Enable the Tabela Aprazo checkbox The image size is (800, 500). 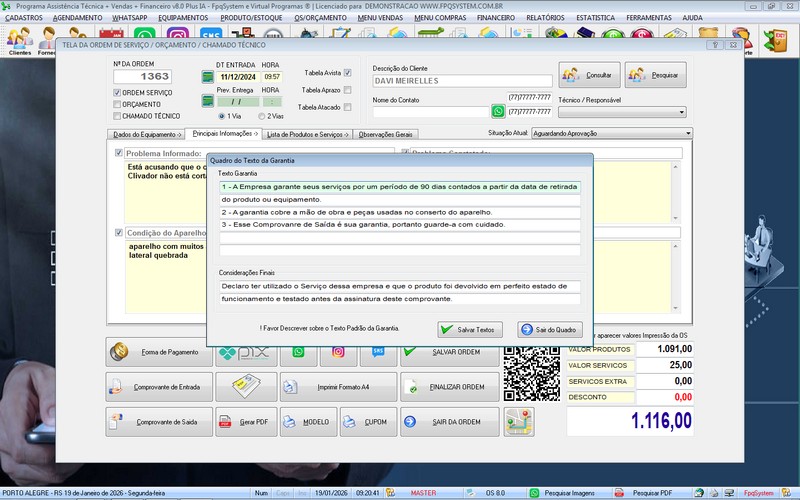click(x=347, y=90)
